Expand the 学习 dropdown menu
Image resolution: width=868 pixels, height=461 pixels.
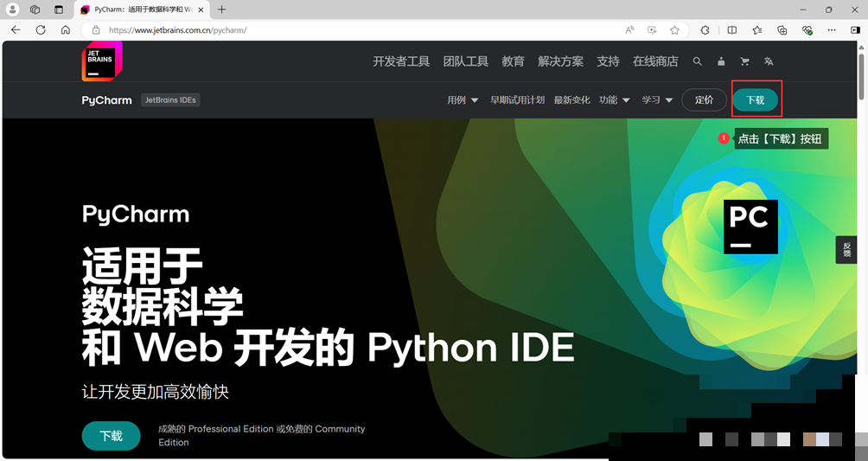[657, 99]
